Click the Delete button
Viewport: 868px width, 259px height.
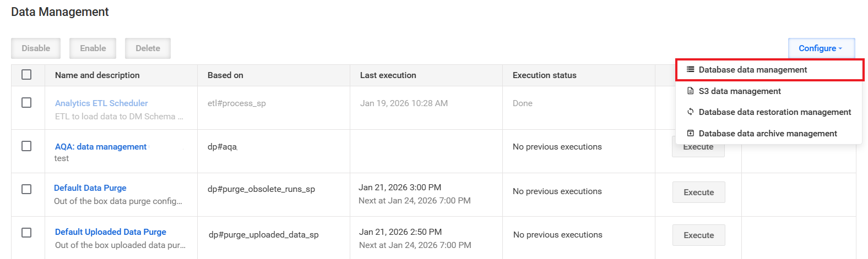click(x=148, y=48)
